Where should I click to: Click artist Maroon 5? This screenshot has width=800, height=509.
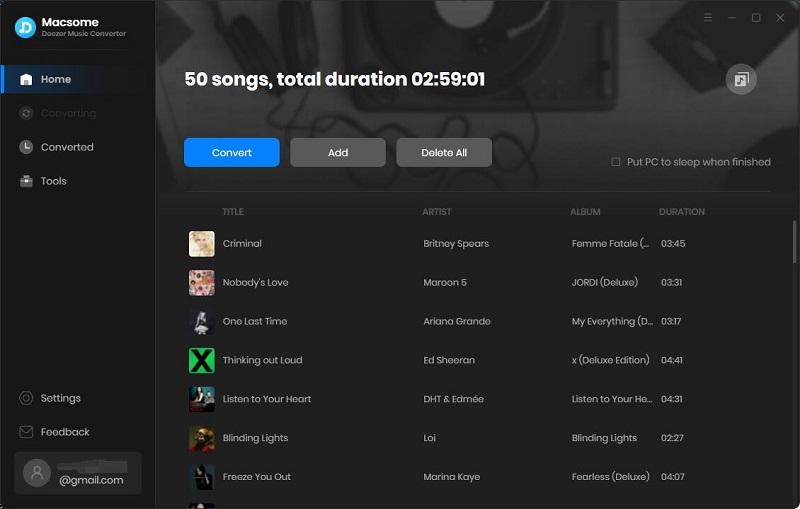click(x=445, y=283)
